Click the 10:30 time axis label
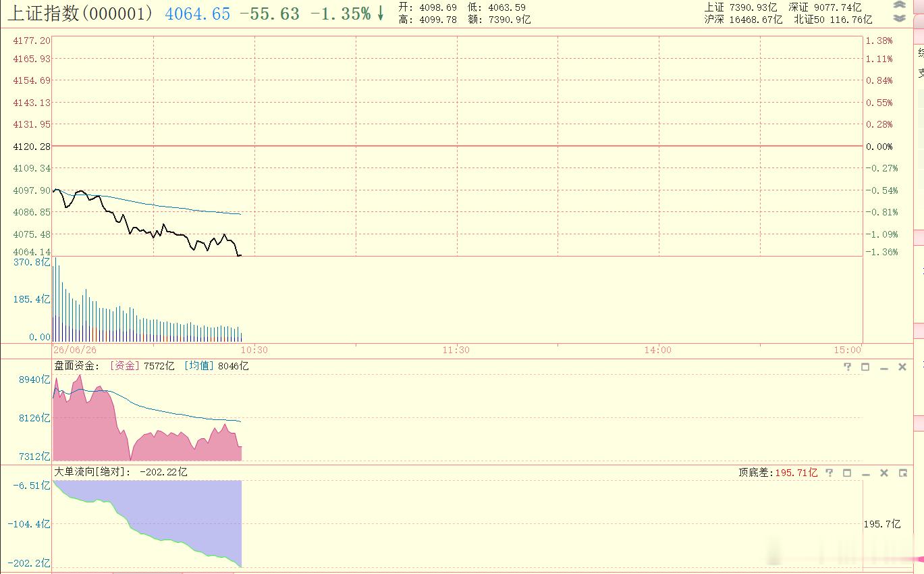924x574 pixels. [254, 350]
